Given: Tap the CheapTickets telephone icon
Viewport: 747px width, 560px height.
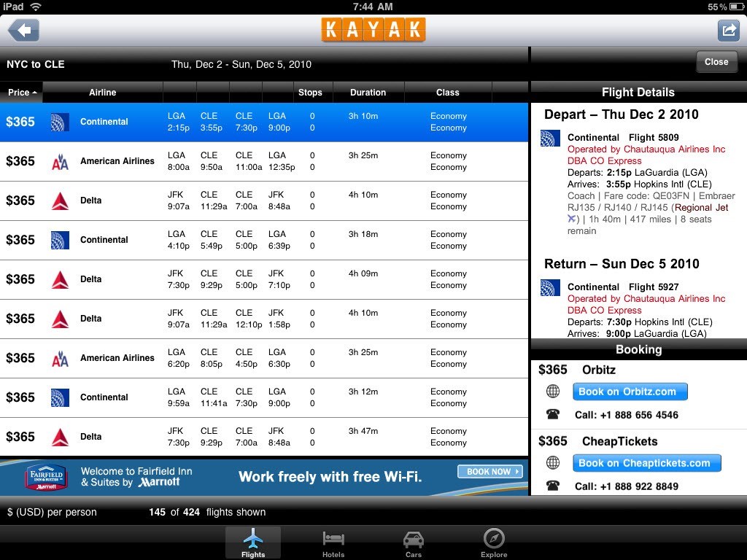Looking at the screenshot, I should coord(553,486).
